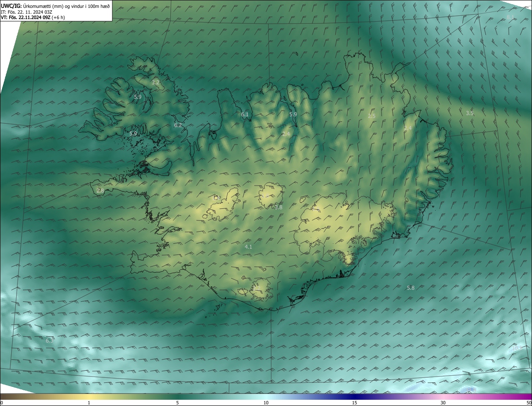Click the 2.8 value label
532x406 pixels.
point(100,191)
